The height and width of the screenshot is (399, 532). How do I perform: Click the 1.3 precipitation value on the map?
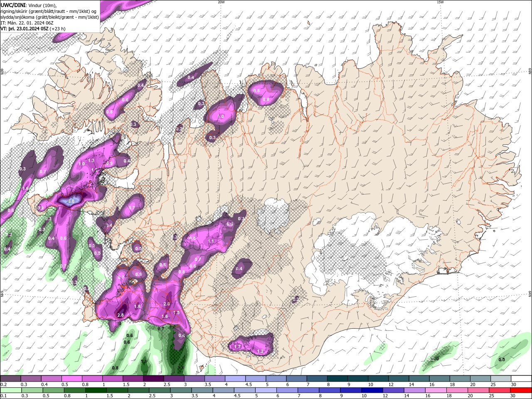(91, 160)
